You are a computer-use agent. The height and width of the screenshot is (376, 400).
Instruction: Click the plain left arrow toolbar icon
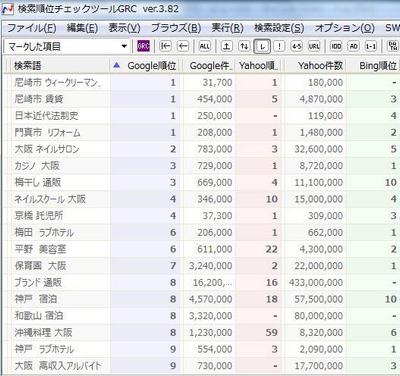[183, 46]
